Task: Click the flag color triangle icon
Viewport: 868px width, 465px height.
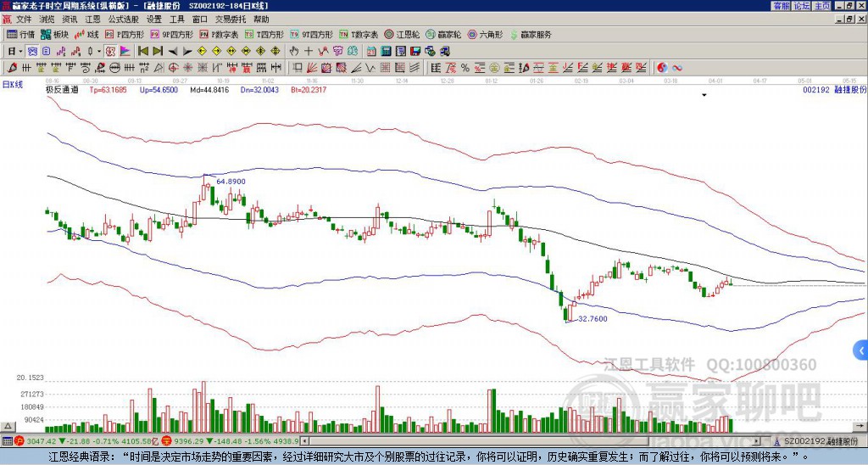Action: point(125,51)
